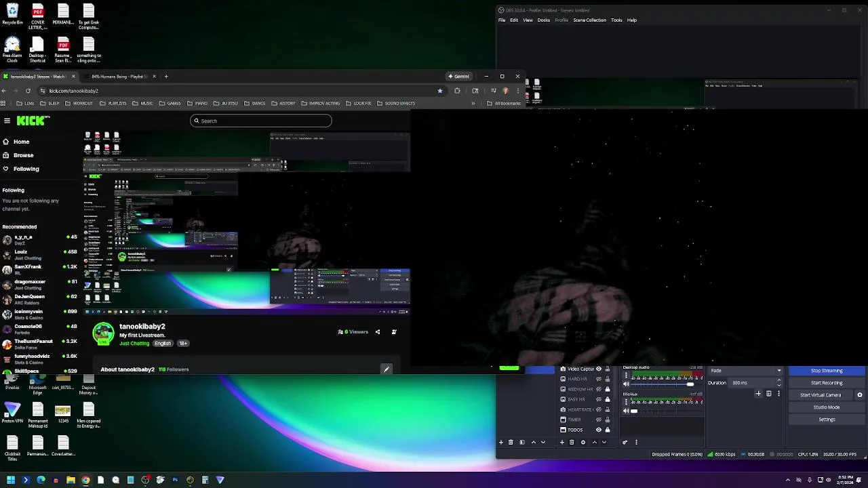This screenshot has width=868, height=488.
Task: Show the HARD HR source
Action: click(x=598, y=379)
